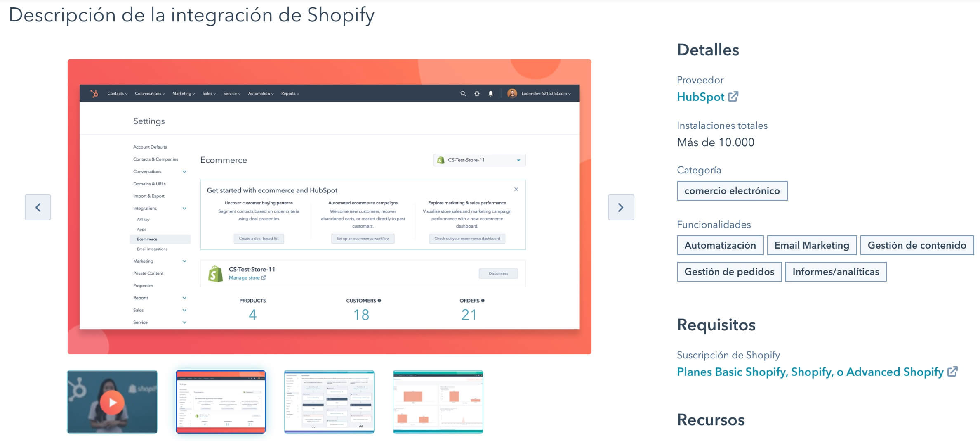980x441 pixels.
Task: Click the info icon next to CUSTOMERS
Action: [x=380, y=301]
